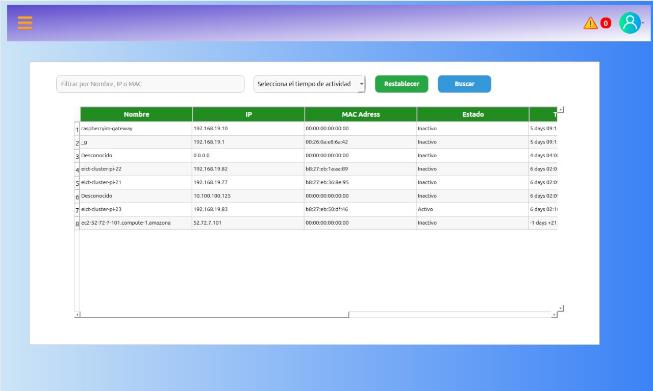This screenshot has height=391, width=653.
Task: Open the activity time dropdown
Action: [x=309, y=84]
